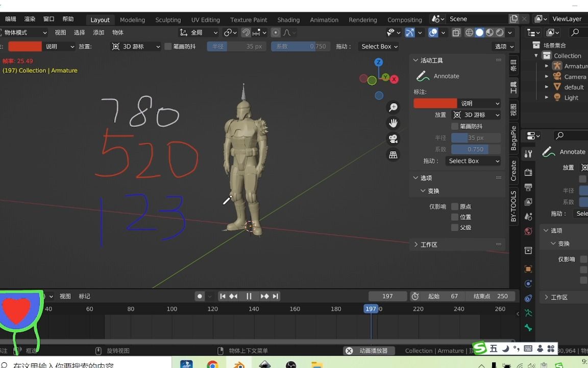Image resolution: width=588 pixels, height=368 pixels.
Task: Pause the animation playback
Action: [249, 296]
